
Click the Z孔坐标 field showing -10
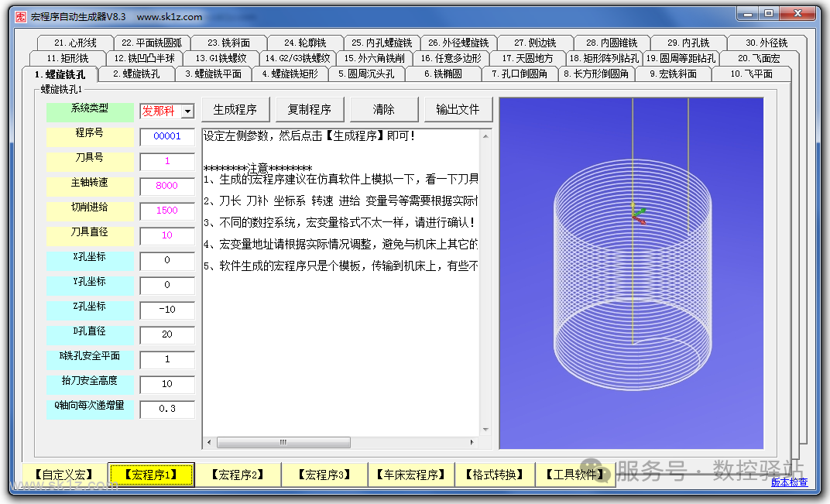[x=167, y=310]
